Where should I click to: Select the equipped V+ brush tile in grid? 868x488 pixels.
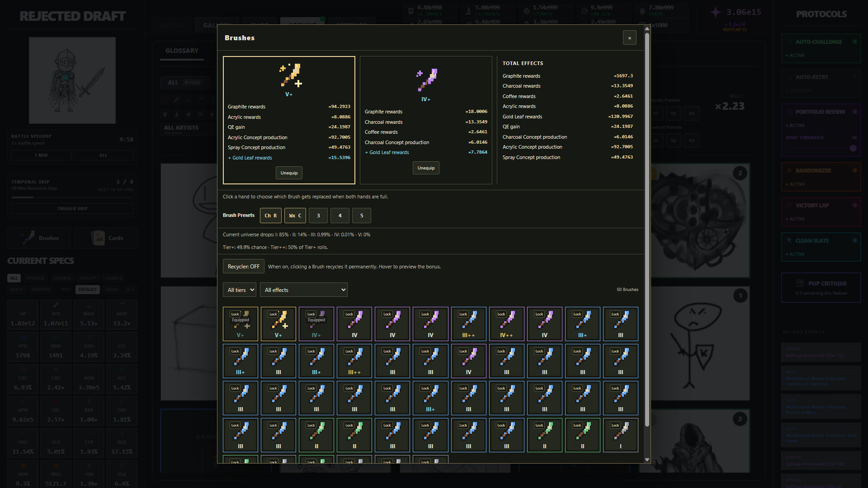pos(240,324)
